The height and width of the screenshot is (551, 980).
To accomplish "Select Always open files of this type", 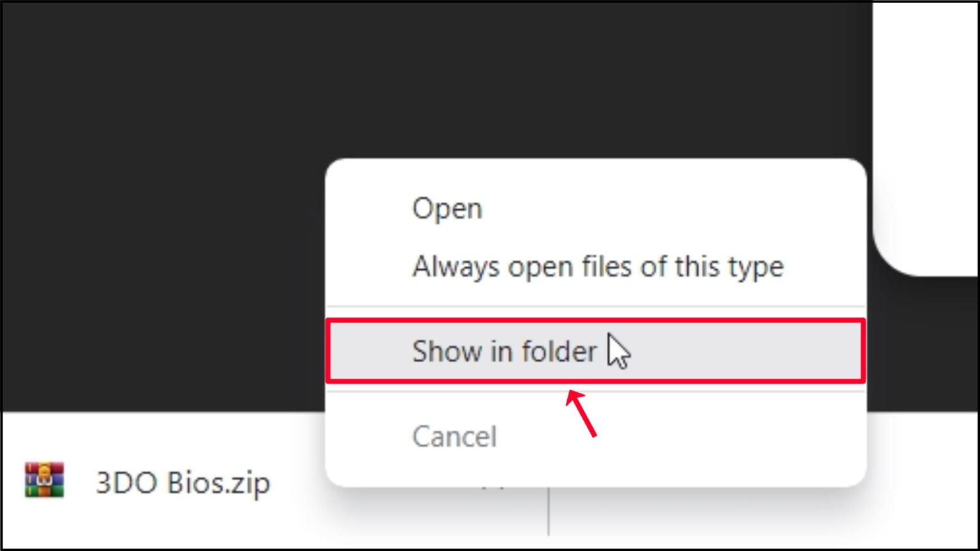I will [597, 266].
